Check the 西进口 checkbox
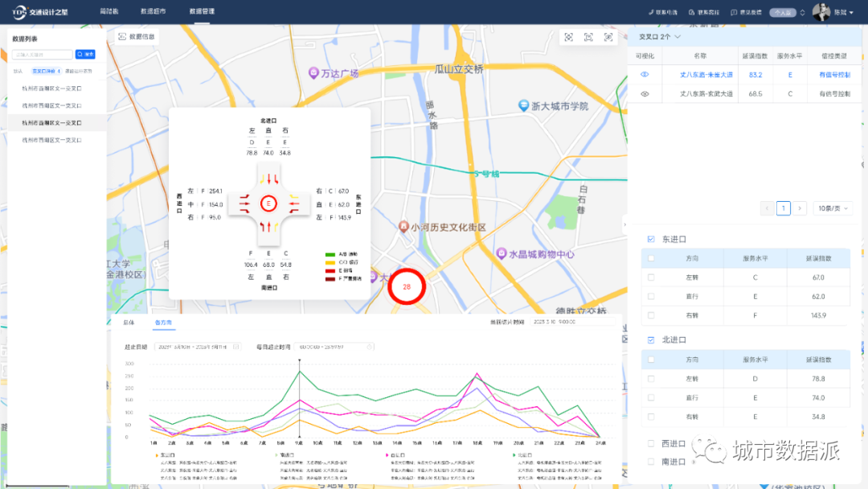This screenshot has width=868, height=489. (651, 444)
